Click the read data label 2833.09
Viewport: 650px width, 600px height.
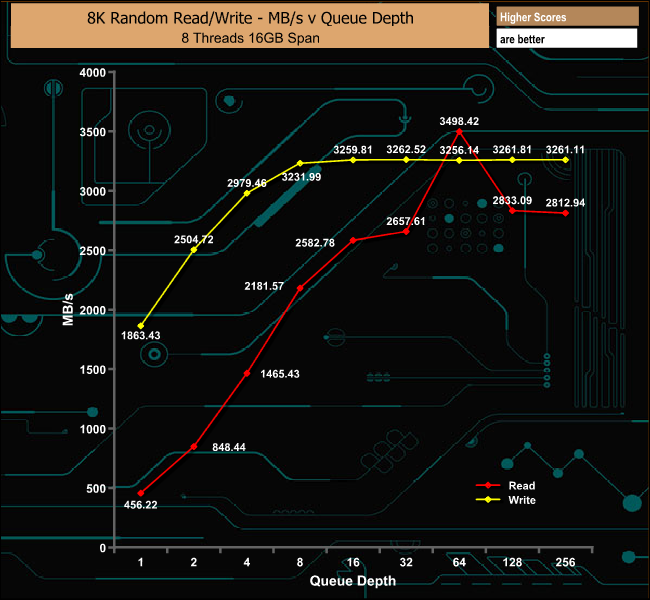pos(512,200)
